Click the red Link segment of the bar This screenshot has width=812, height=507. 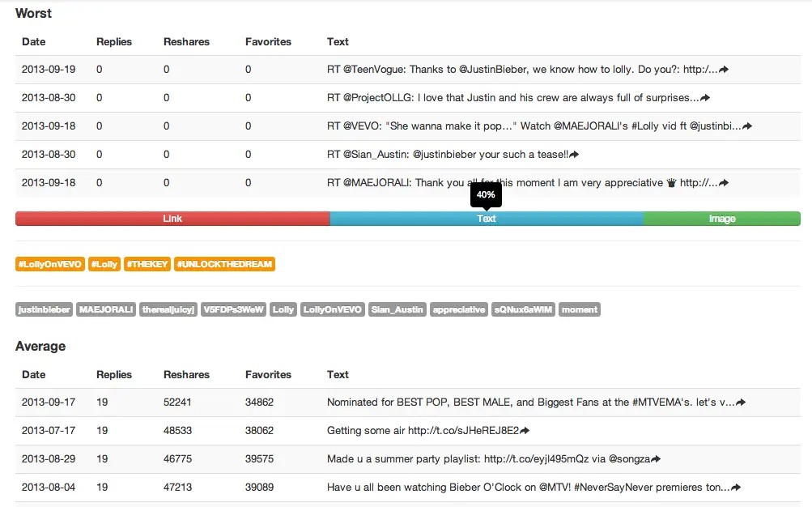click(172, 219)
